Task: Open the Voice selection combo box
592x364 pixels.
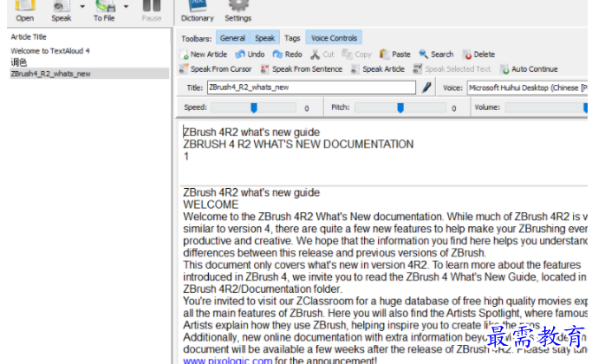Action: pyautogui.click(x=528, y=88)
